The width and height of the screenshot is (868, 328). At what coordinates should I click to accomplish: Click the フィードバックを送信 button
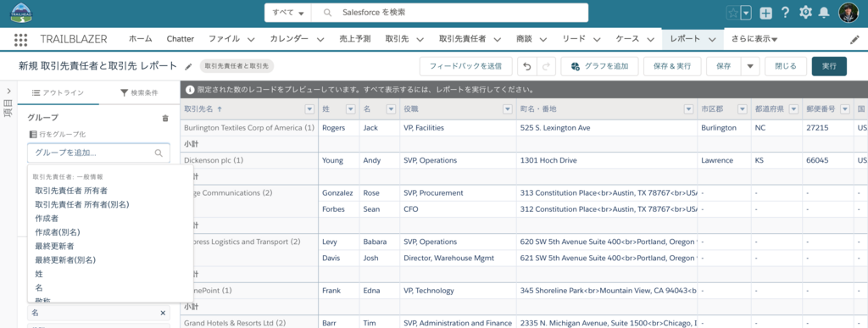[465, 66]
